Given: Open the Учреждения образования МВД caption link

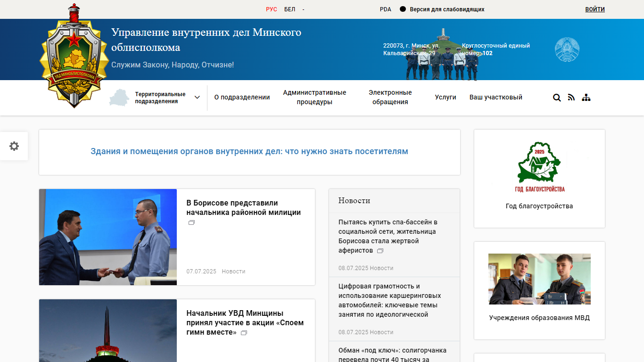Looking at the screenshot, I should [x=539, y=318].
